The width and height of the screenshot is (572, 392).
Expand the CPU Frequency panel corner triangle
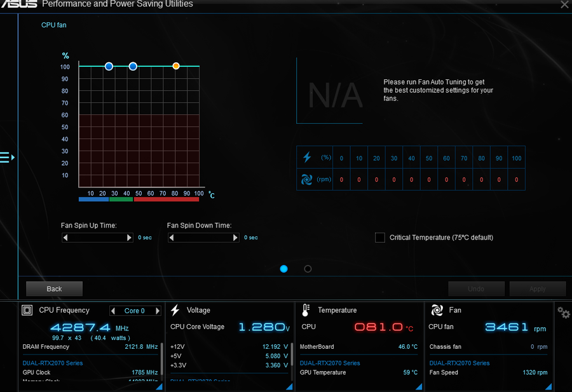tap(159, 387)
